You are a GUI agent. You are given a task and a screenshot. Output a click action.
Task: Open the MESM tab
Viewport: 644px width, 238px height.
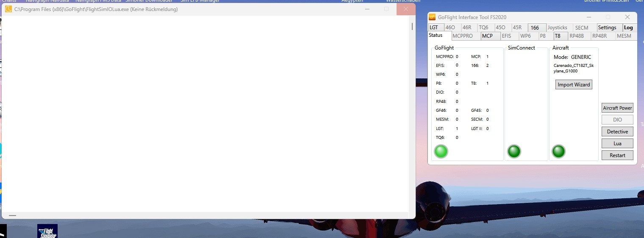pyautogui.click(x=625, y=36)
